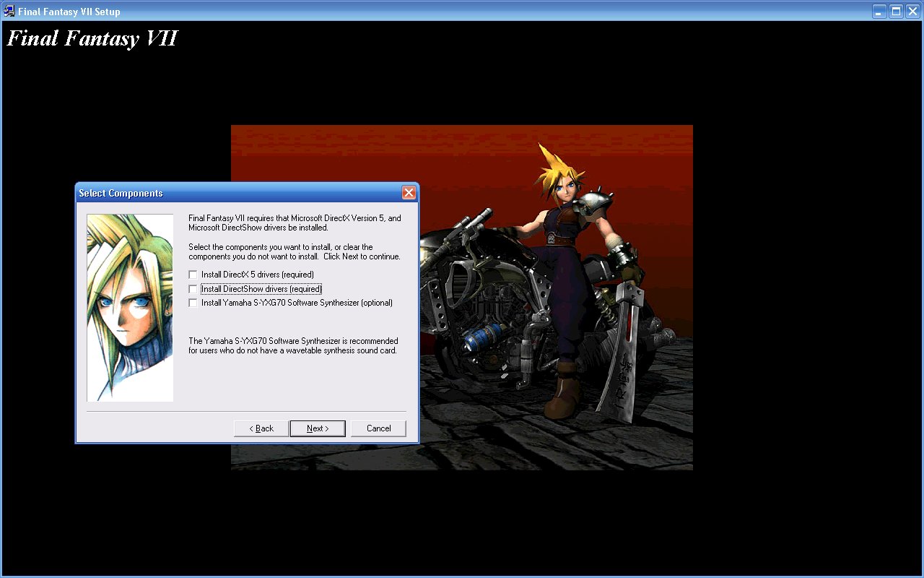Click the Final Fantasy VII Setup title icon
The image size is (924, 578).
10,11
